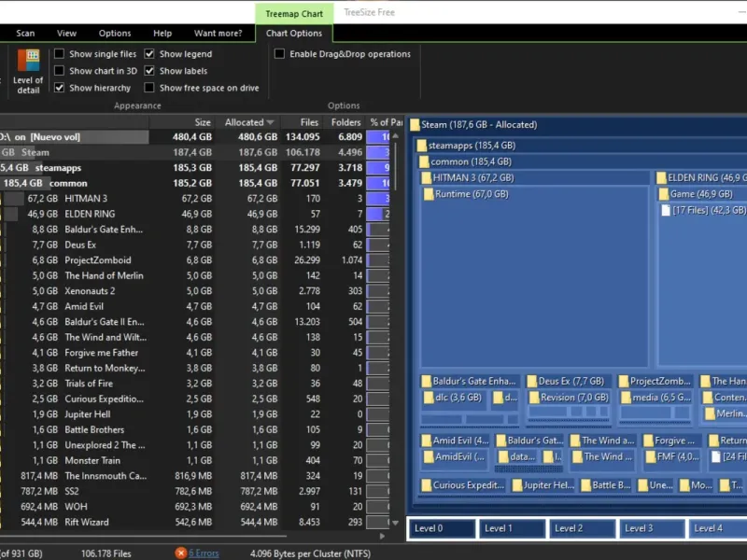This screenshot has height=560, width=747.
Task: Select the Deus Ex row in list
Action: (x=195, y=245)
